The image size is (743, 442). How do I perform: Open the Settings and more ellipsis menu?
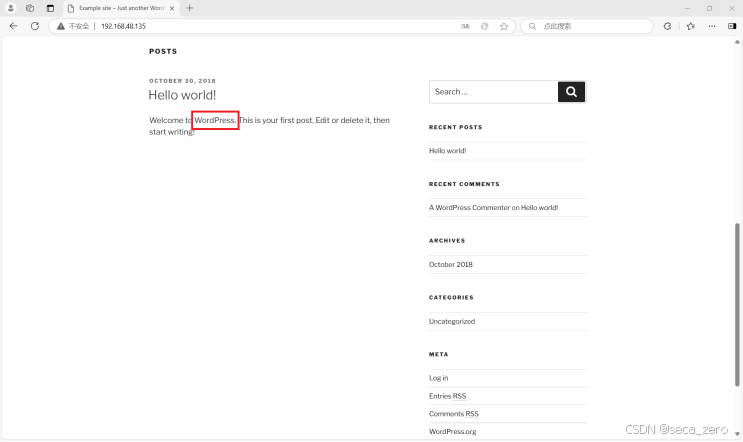[712, 26]
